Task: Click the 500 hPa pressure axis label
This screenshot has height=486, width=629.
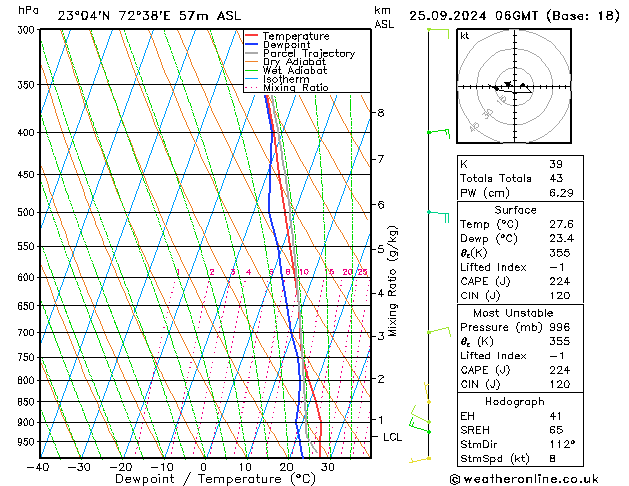Action: [26, 212]
